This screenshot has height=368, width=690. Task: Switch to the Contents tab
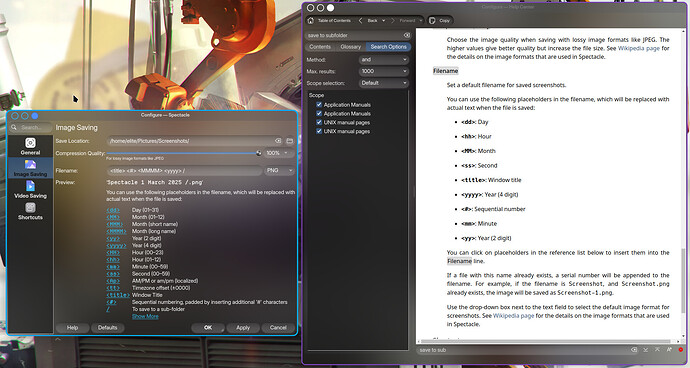click(320, 47)
